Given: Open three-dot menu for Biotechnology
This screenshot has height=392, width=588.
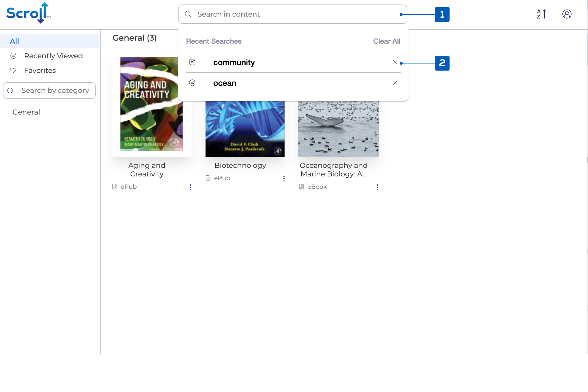Looking at the screenshot, I should [x=284, y=178].
